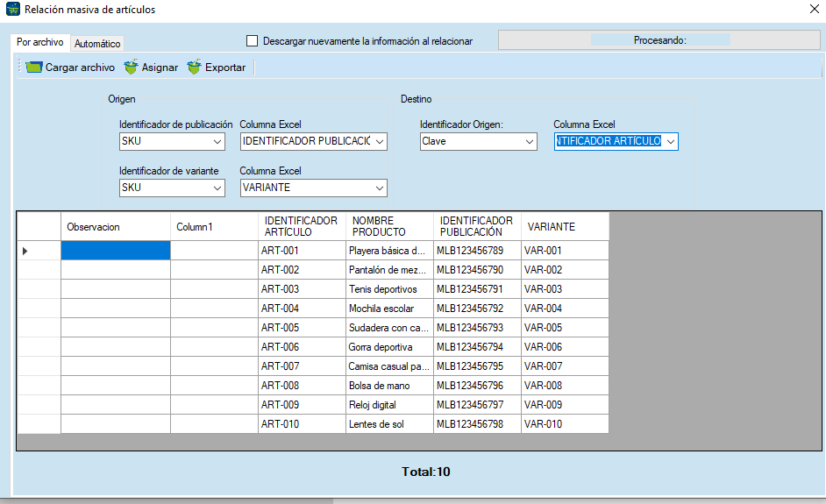The image size is (826, 504).
Task: Click the Exportar basket icon
Action: click(x=194, y=67)
